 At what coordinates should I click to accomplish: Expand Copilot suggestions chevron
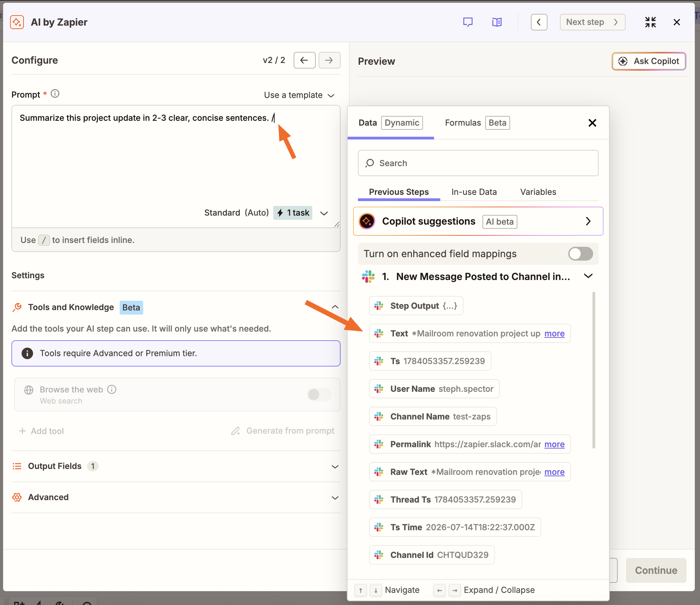588,221
